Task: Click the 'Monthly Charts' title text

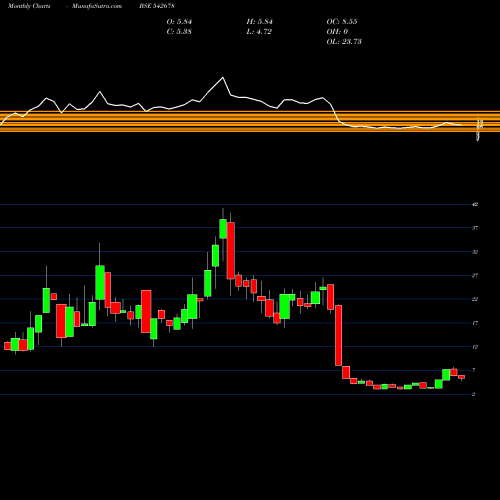Action: (29, 6)
